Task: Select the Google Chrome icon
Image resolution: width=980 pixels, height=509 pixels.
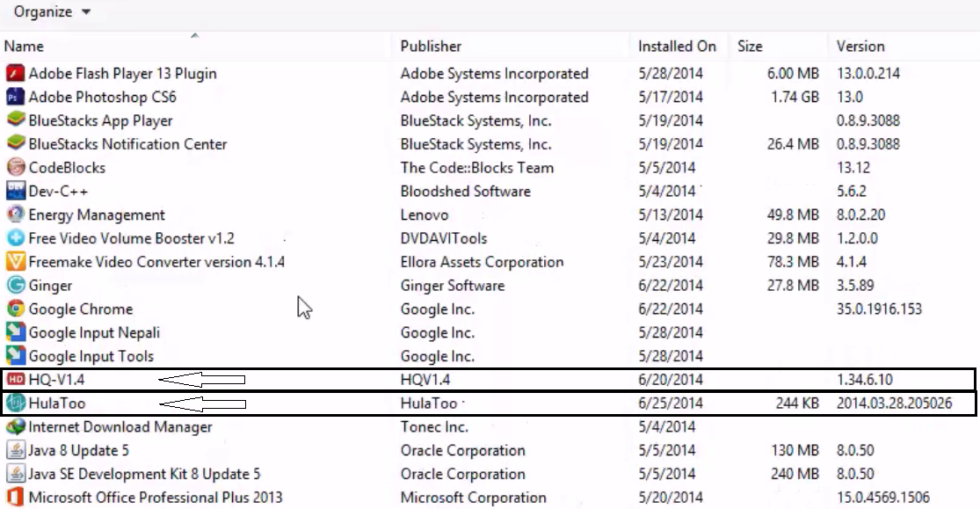Action: (15, 309)
